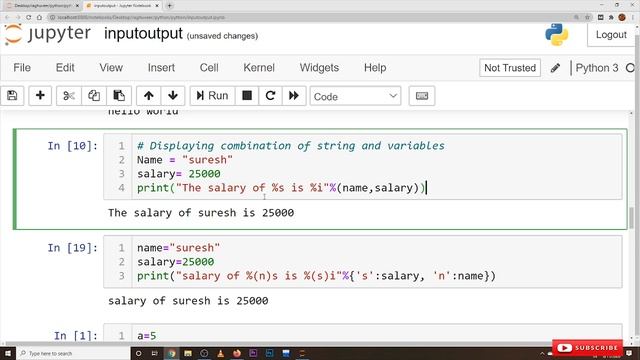The image size is (640, 360).
Task: Open the View menu
Action: point(111,68)
